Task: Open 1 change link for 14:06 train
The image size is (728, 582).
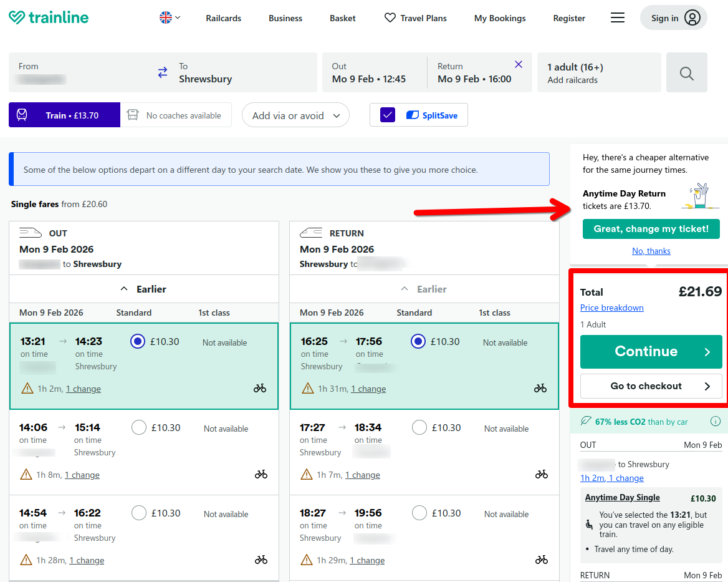Action: point(82,475)
